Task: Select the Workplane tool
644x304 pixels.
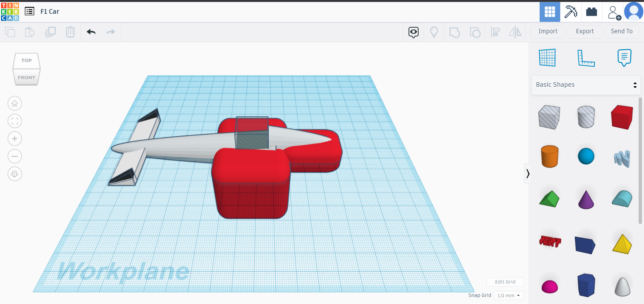Action: pos(547,57)
